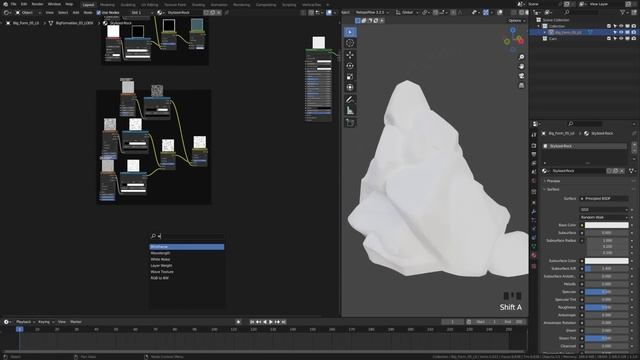This screenshot has height=360, width=640.
Task: Select the Measure tool in viewport toolbar
Action: (350, 110)
